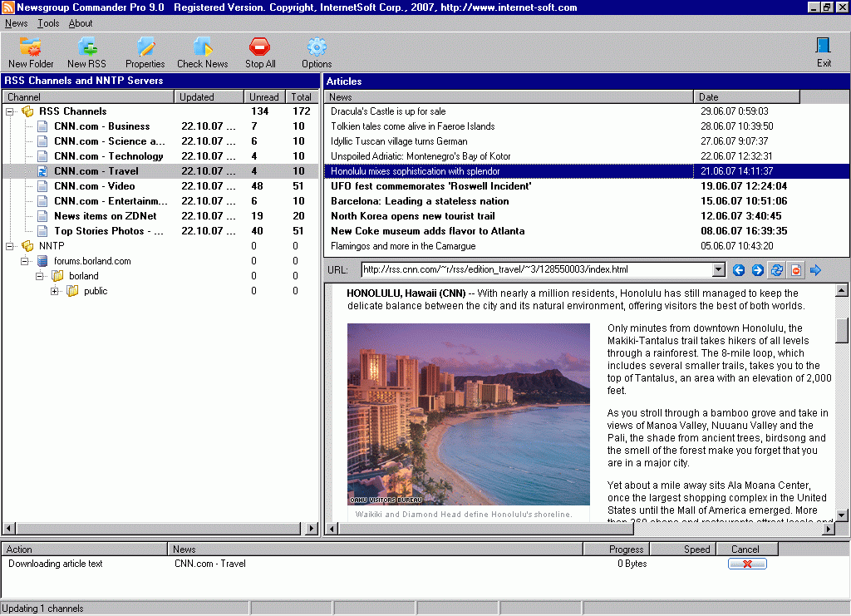Open channel Properties from the toolbar
The height and width of the screenshot is (616, 851).
point(145,47)
